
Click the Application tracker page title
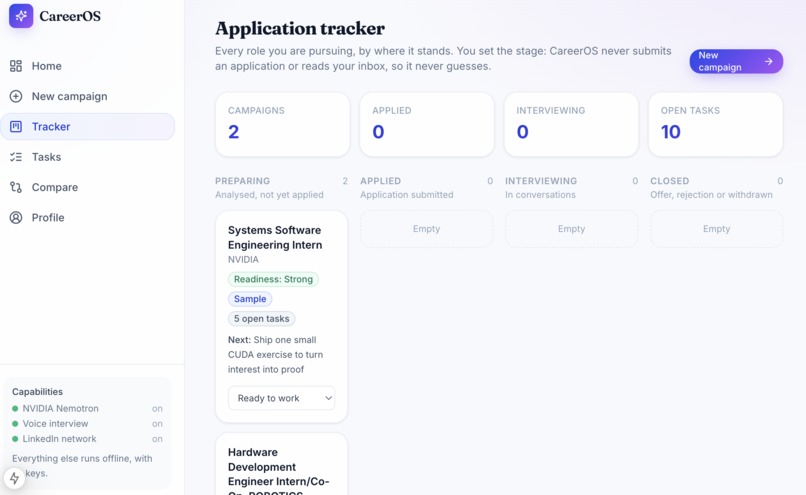(x=300, y=28)
